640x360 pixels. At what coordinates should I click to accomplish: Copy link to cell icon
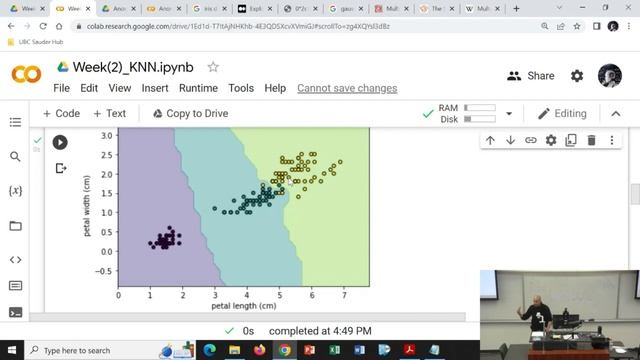click(531, 140)
